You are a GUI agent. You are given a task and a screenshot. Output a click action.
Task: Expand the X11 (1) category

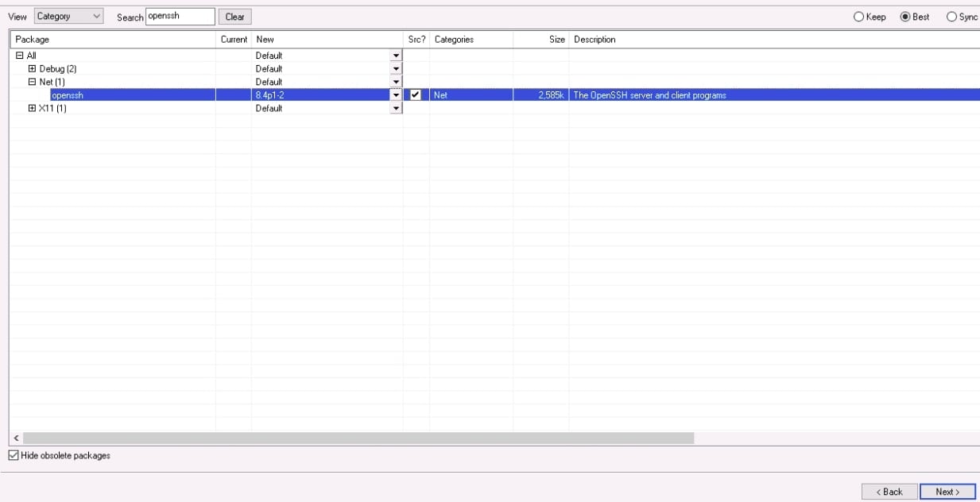tap(33, 108)
